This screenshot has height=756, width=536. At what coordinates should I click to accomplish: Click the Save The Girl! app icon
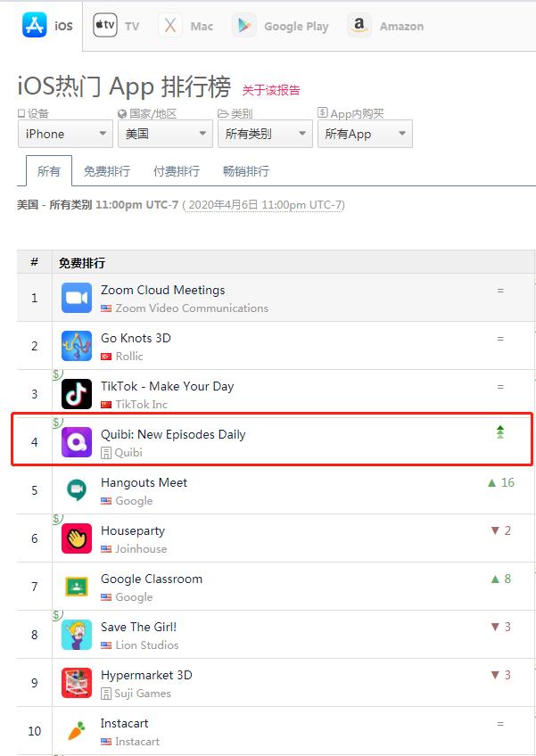pos(75,636)
